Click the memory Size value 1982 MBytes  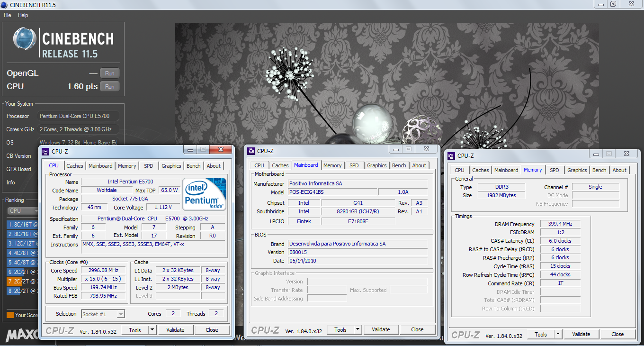501,195
